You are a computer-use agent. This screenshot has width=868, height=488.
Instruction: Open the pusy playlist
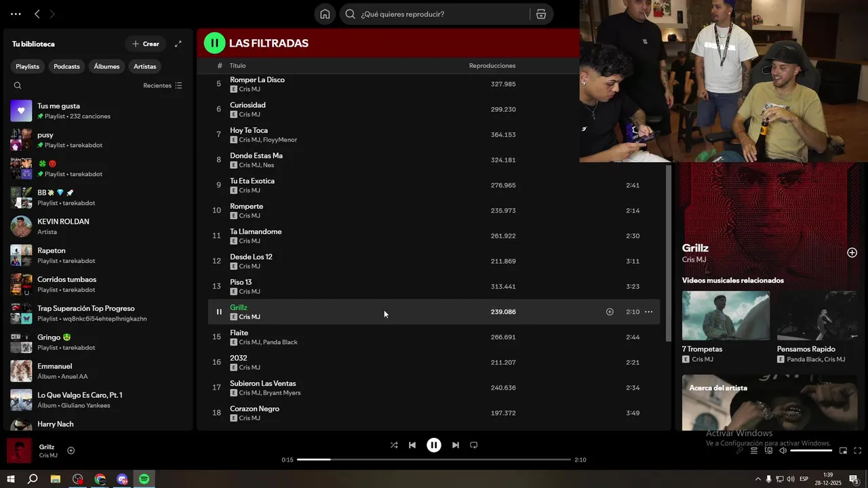pos(98,140)
